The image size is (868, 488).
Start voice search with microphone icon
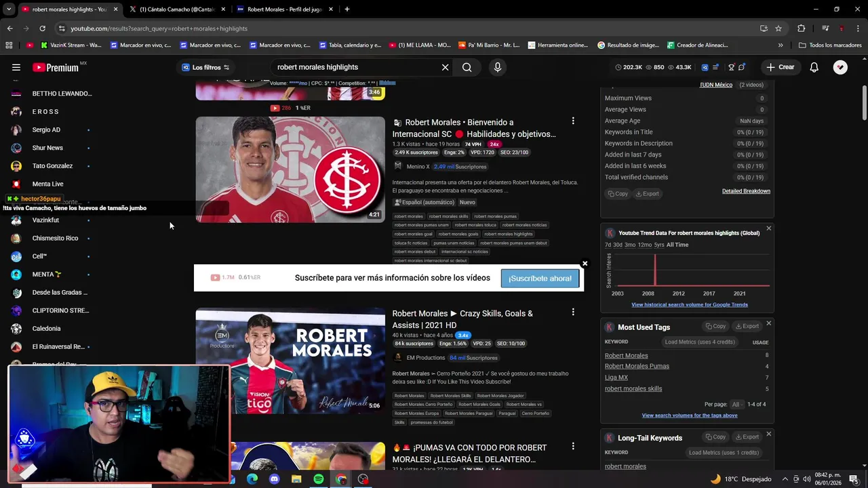tap(497, 67)
